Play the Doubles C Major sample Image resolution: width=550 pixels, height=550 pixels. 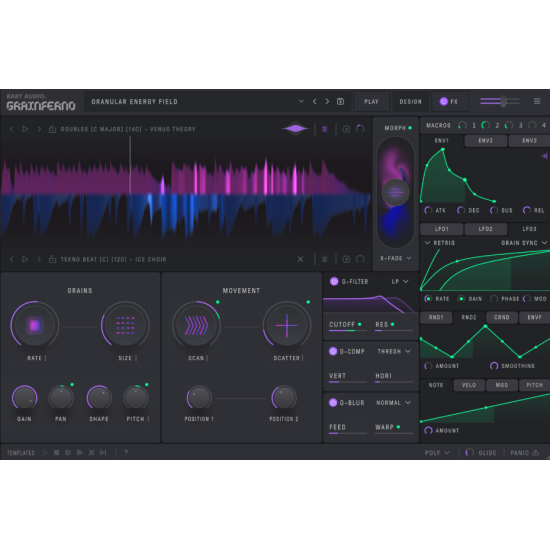click(25, 129)
